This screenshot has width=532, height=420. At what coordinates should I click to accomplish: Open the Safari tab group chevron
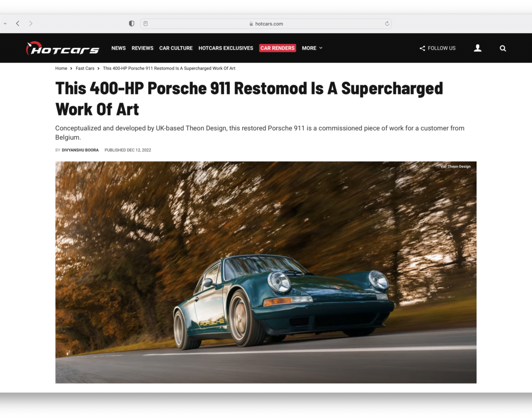point(5,23)
